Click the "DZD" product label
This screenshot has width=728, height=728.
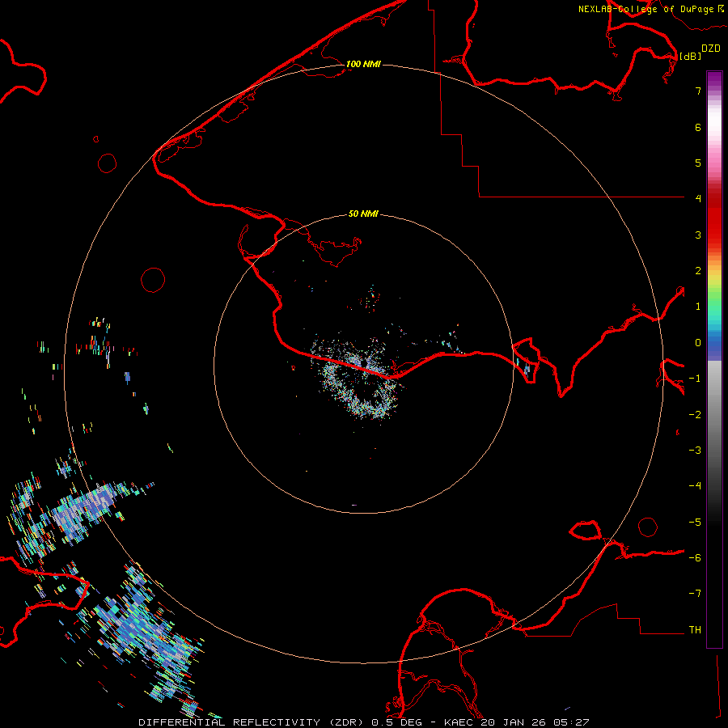(711, 49)
